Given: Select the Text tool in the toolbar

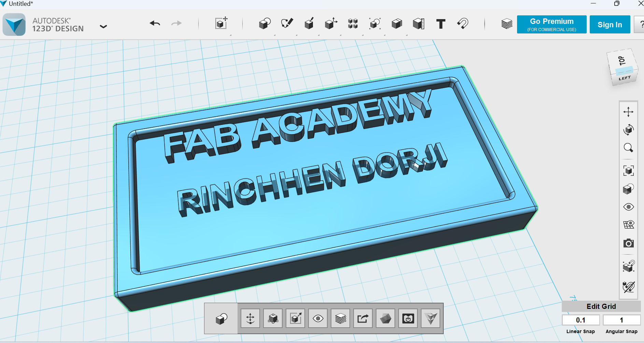Looking at the screenshot, I should tap(441, 24).
